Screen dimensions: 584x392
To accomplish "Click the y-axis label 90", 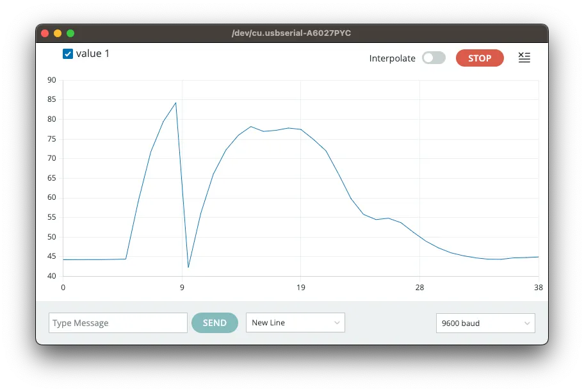I will point(52,80).
